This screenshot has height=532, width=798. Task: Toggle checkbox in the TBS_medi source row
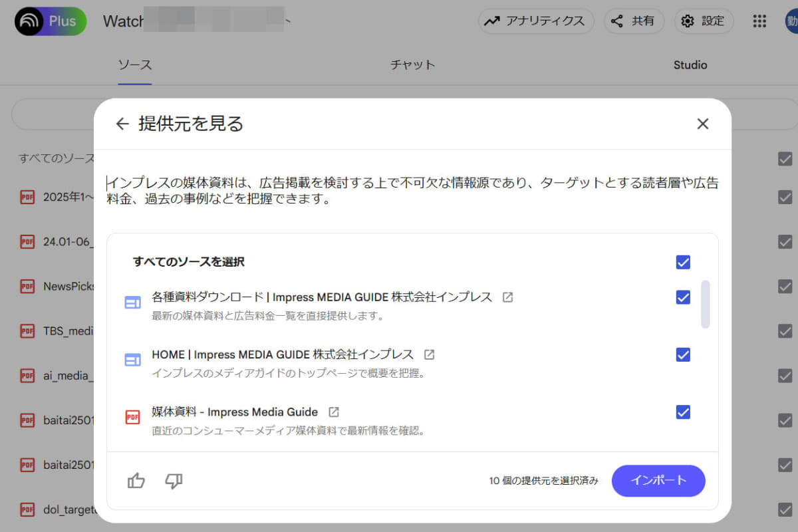[x=785, y=331]
